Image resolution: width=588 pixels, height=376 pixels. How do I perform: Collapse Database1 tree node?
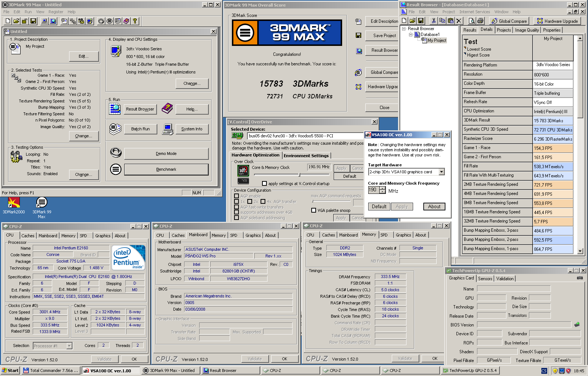[x=411, y=35]
